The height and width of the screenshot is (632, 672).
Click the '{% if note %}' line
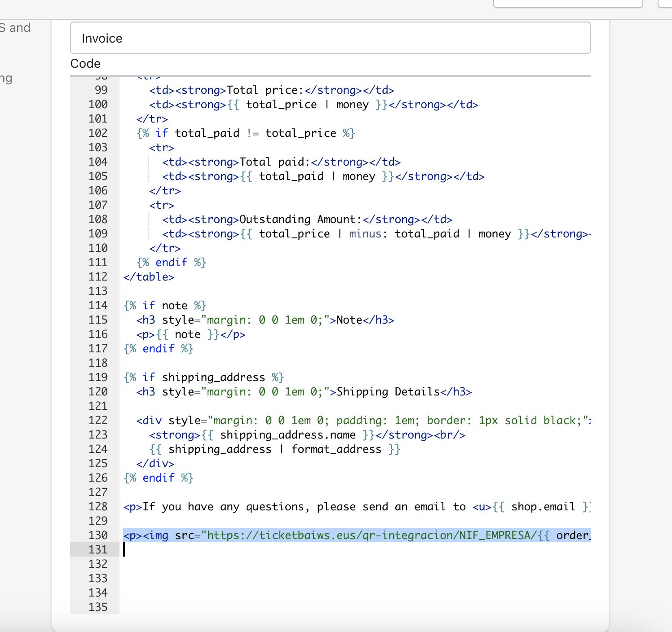coord(165,306)
